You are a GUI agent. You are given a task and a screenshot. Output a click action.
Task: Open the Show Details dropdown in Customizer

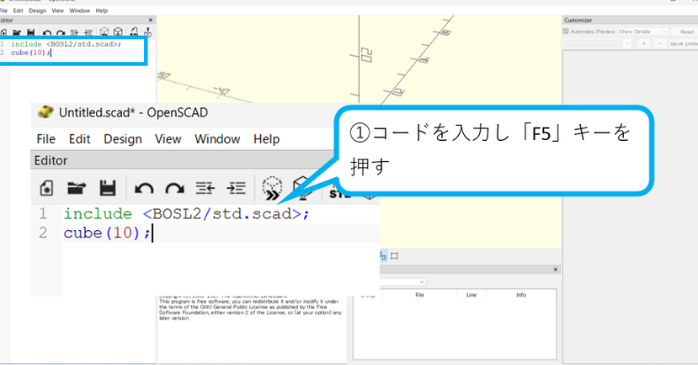click(x=643, y=32)
